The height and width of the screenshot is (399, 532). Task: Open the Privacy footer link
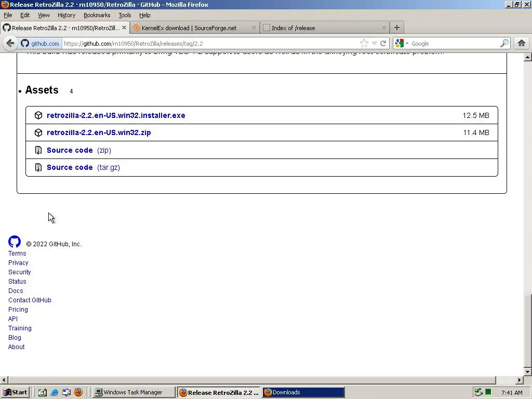[x=18, y=263]
